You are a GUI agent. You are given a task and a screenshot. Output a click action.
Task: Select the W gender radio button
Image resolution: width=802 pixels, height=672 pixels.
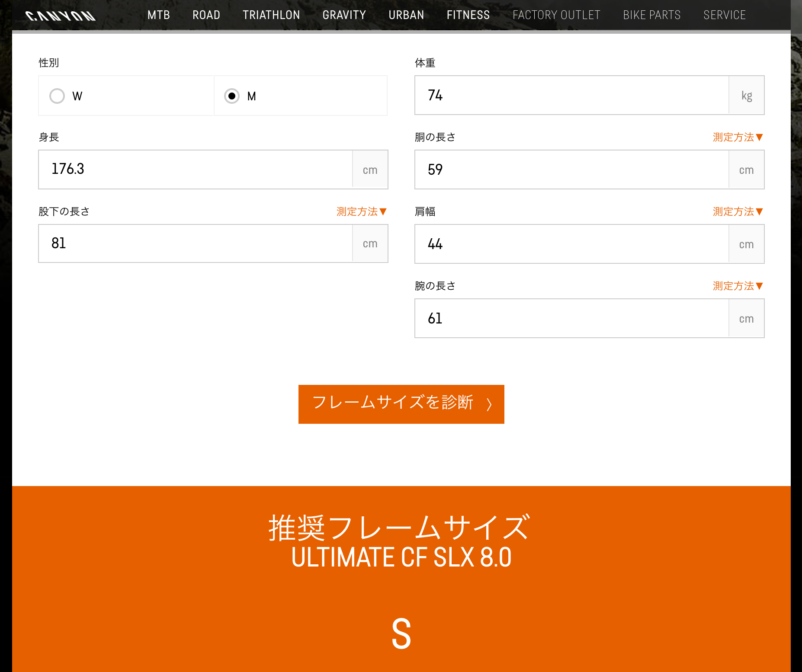tap(57, 96)
